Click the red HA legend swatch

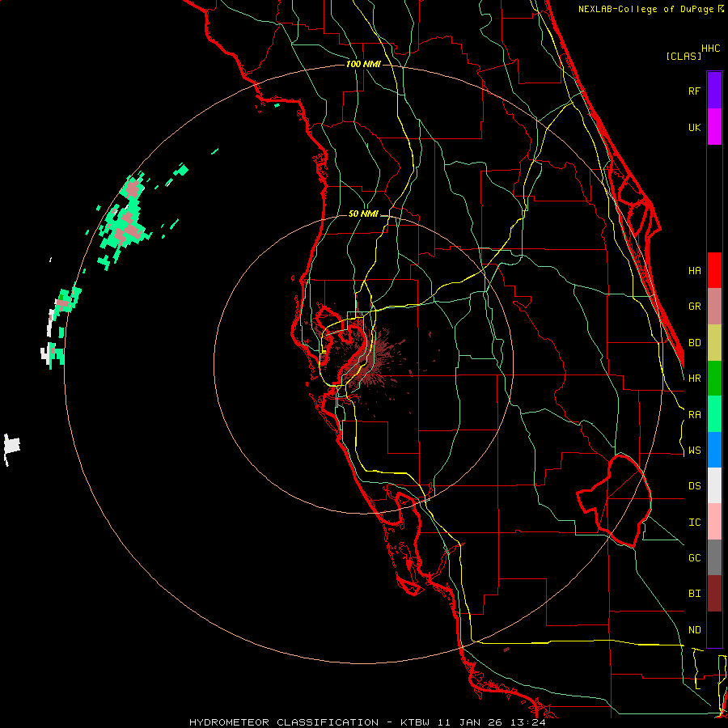714,270
